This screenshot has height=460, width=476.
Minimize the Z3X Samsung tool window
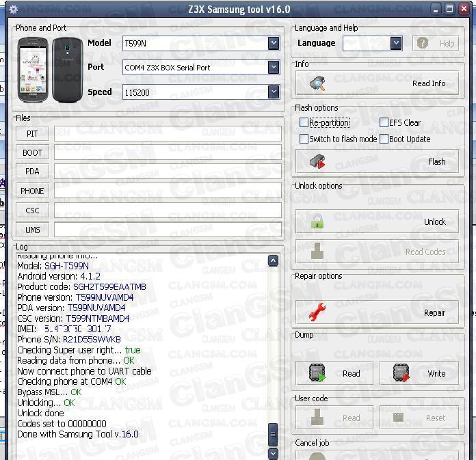(x=436, y=10)
